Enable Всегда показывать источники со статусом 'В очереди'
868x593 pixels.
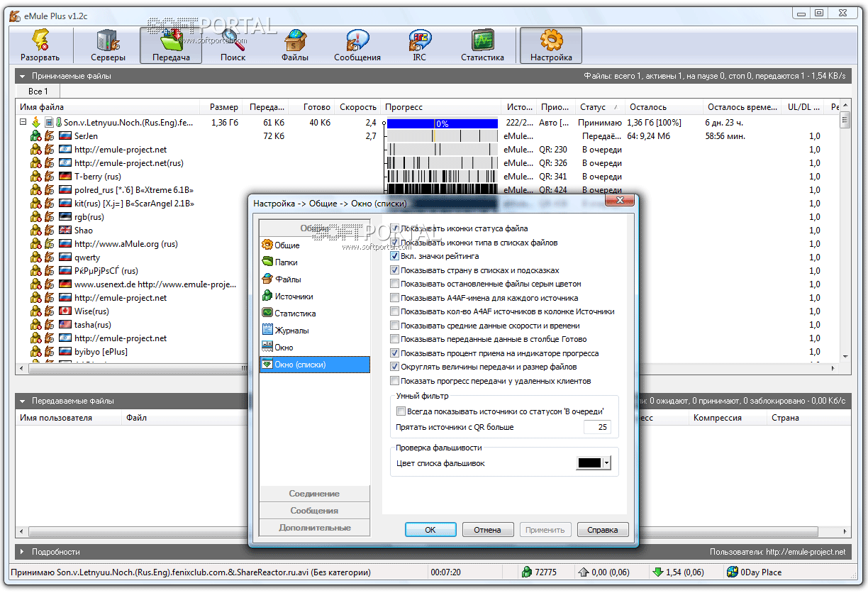point(401,411)
